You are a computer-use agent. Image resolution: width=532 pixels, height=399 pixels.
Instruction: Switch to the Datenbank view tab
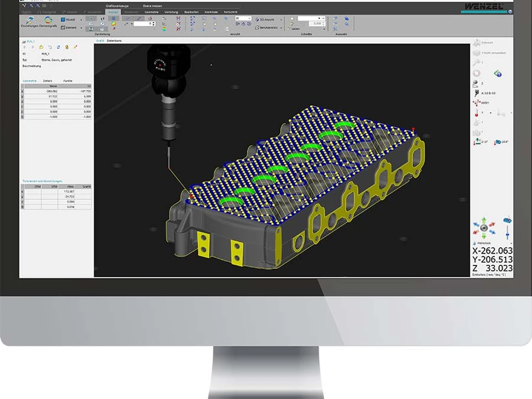114,40
